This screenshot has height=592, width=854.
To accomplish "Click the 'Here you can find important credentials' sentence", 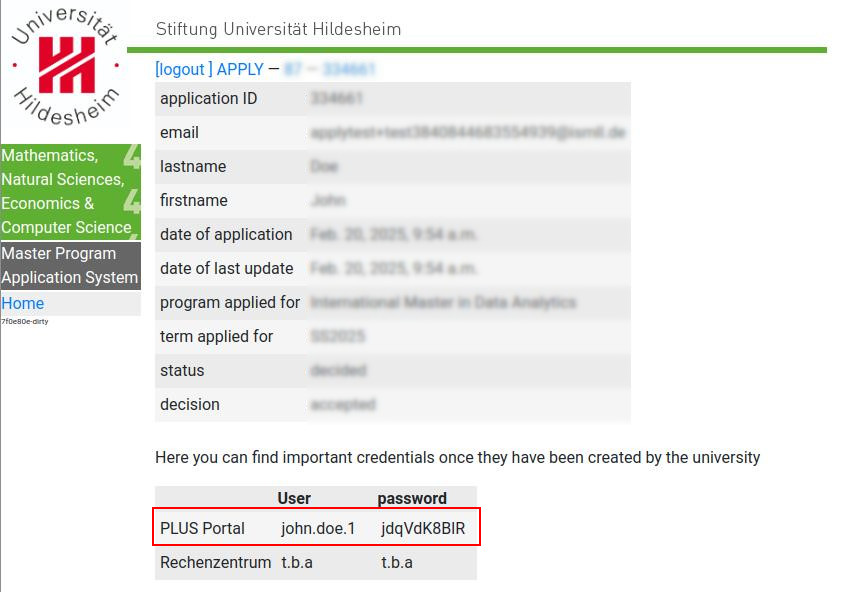I will (458, 457).
